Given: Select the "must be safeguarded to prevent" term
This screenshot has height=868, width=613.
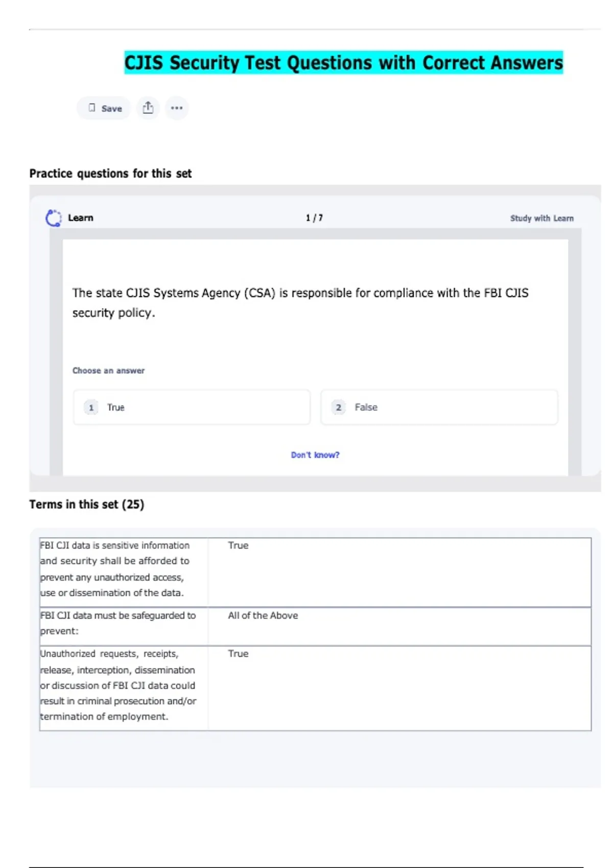Looking at the screenshot, I should (x=118, y=623).
